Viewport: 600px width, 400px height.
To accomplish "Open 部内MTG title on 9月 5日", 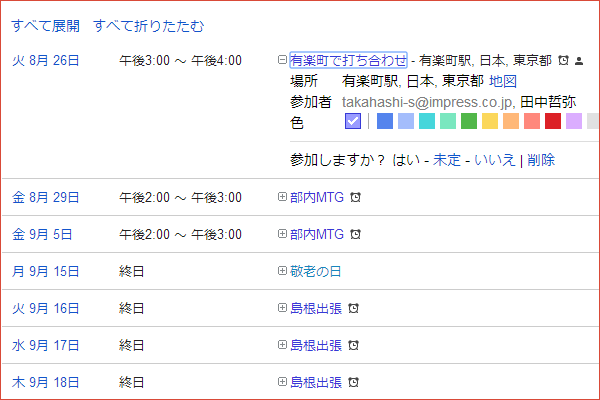I will 317,234.
